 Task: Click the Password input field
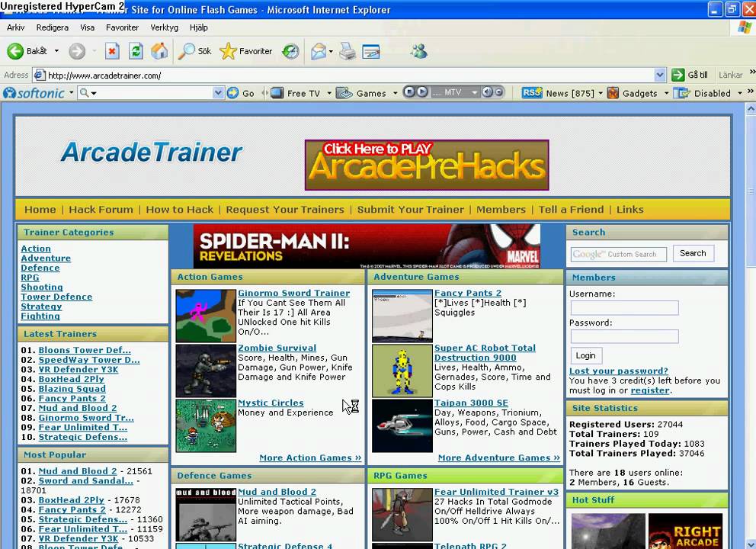tap(624, 336)
